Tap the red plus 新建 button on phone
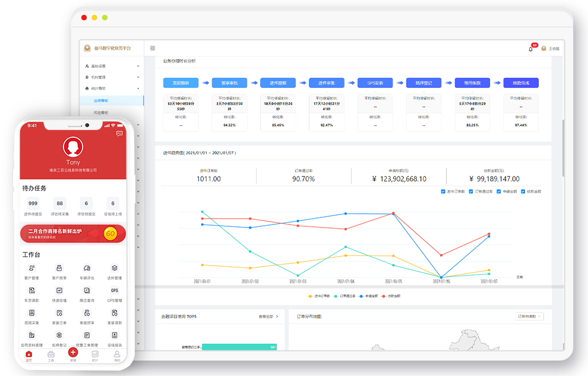The image size is (588, 376). [73, 352]
